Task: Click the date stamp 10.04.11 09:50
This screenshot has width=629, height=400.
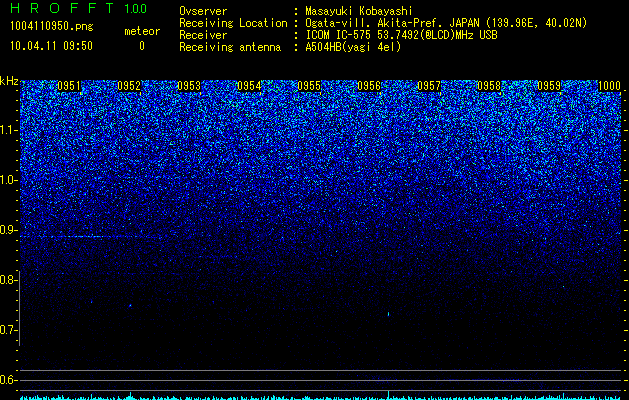Action: [x=51, y=46]
